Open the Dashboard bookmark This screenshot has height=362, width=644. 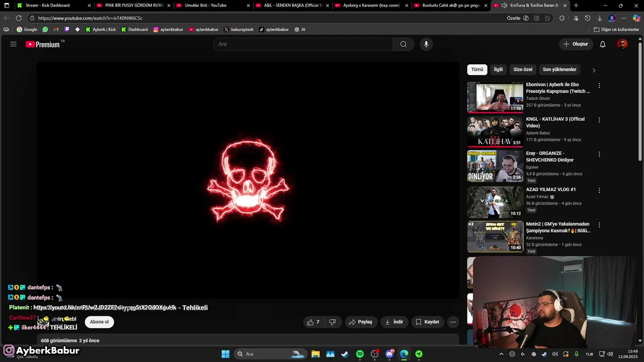(134, 30)
